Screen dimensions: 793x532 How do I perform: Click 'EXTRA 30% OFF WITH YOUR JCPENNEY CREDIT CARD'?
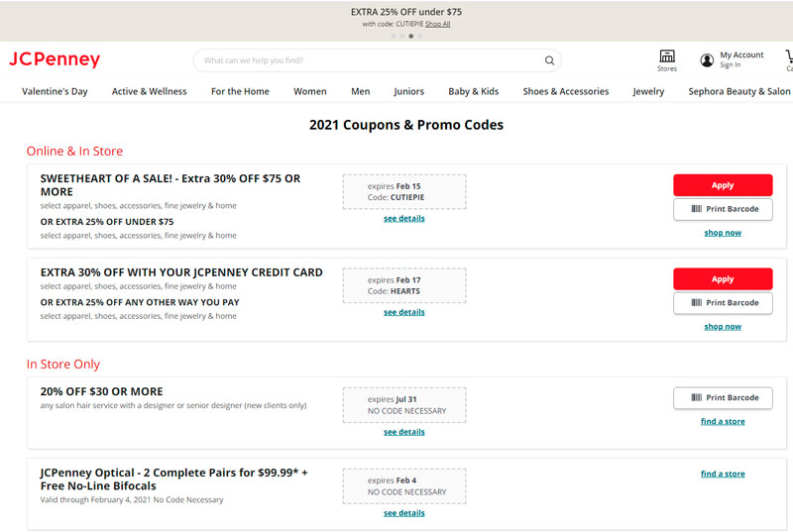[x=181, y=272]
